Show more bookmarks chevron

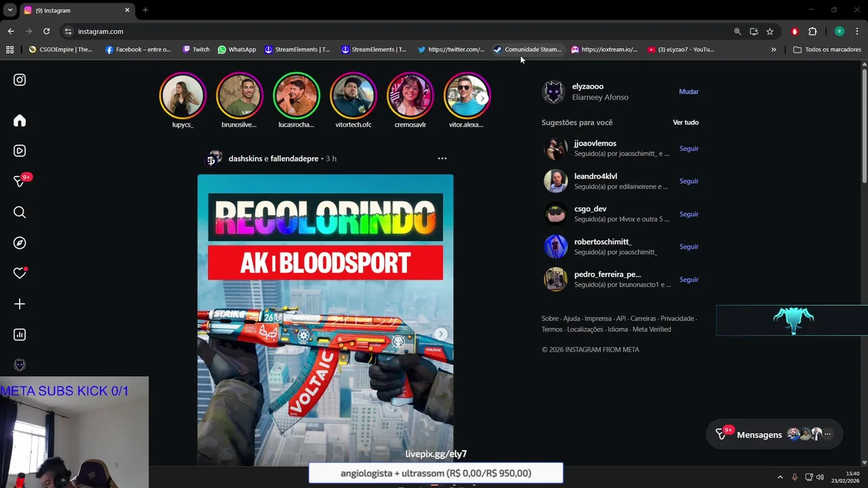(773, 49)
